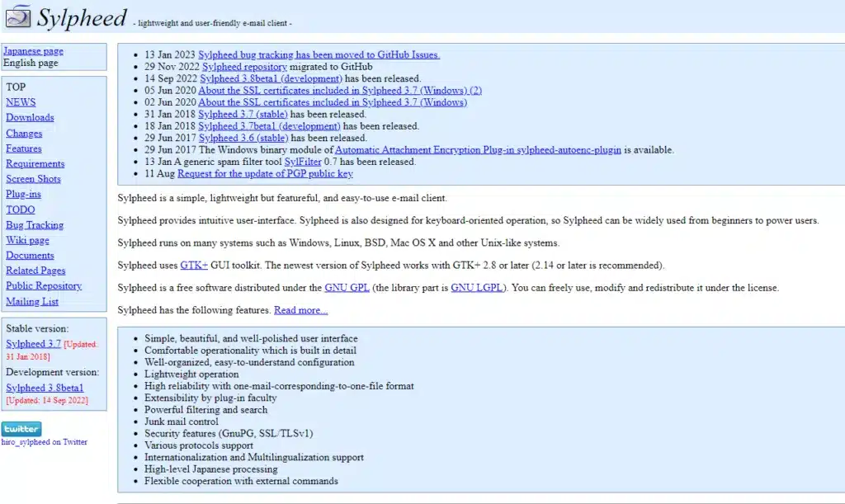Image resolution: width=845 pixels, height=504 pixels.
Task: Open the Sylpheed 3.7 stable version sidebar link
Action: coord(33,343)
